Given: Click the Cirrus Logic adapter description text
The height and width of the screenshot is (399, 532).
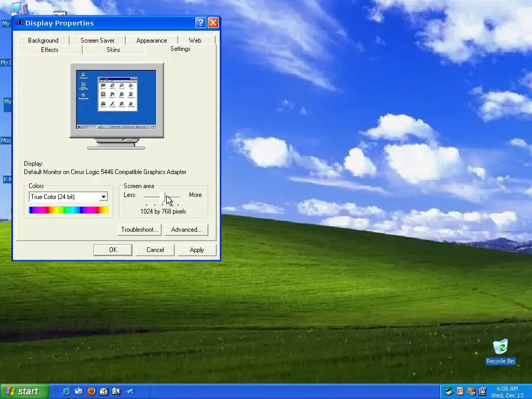Looking at the screenshot, I should point(105,172).
